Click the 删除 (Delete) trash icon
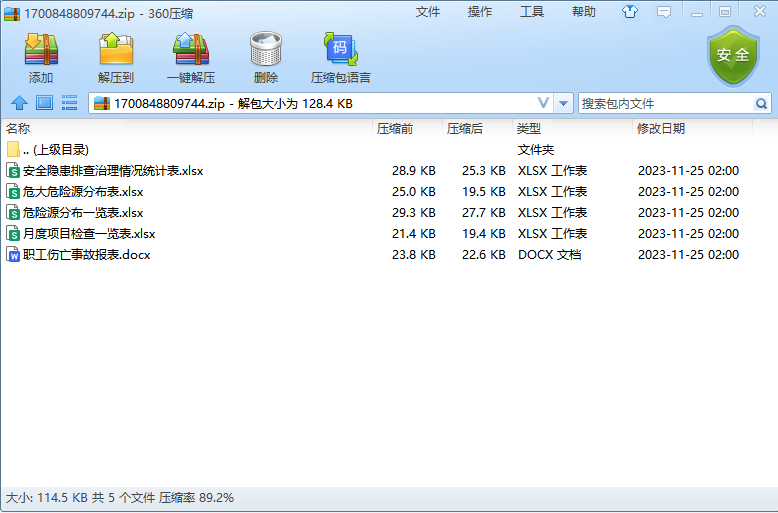Screen dimensions: 778x513 266,57
